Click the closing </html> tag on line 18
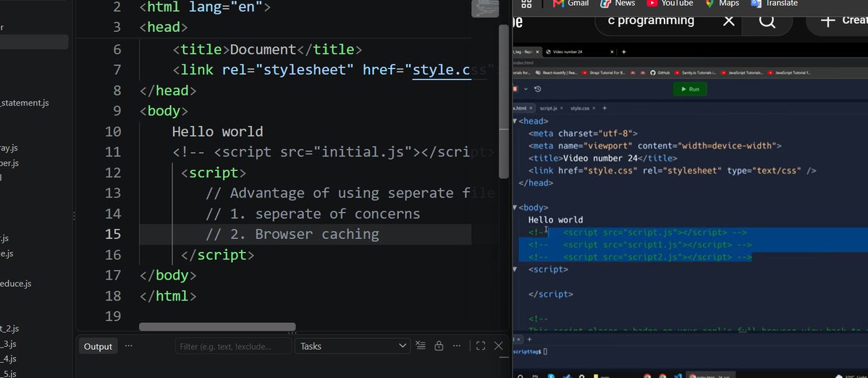 168,295
